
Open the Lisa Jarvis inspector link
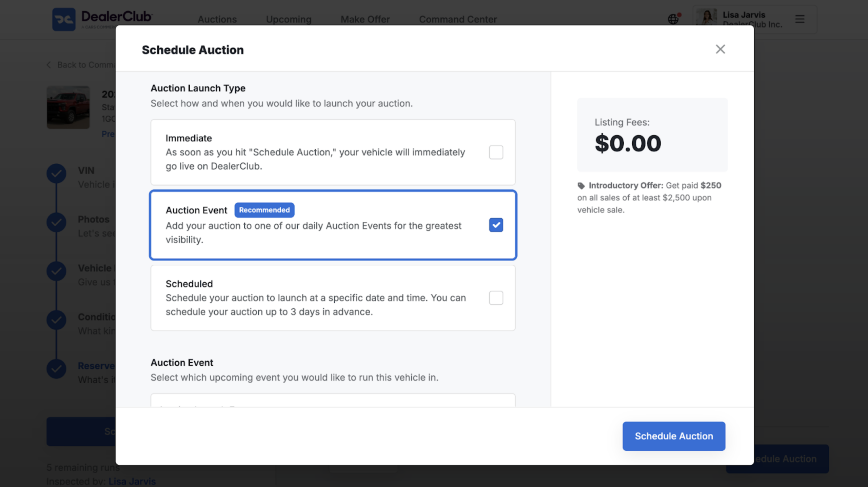tap(132, 481)
